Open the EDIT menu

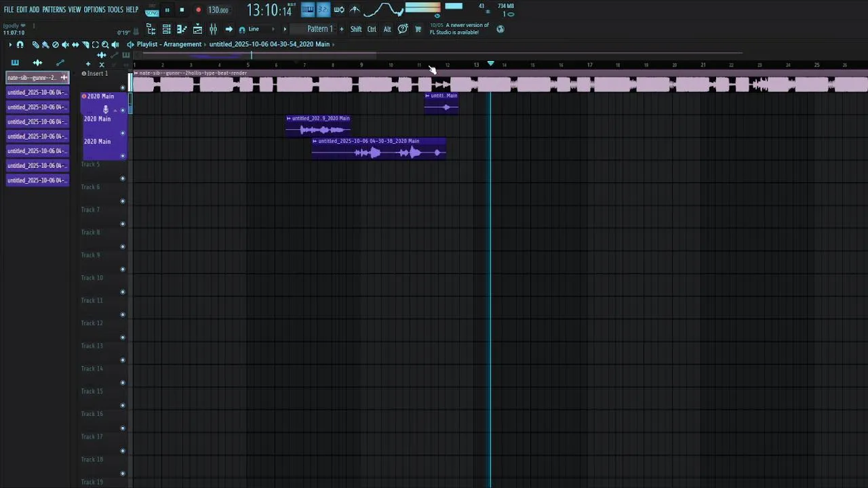click(22, 9)
